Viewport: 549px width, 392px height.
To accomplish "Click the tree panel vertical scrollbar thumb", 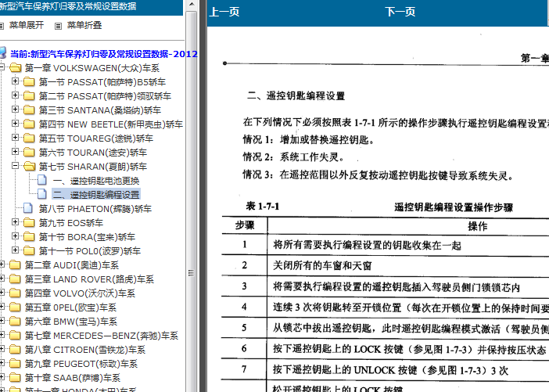I will point(191,201).
